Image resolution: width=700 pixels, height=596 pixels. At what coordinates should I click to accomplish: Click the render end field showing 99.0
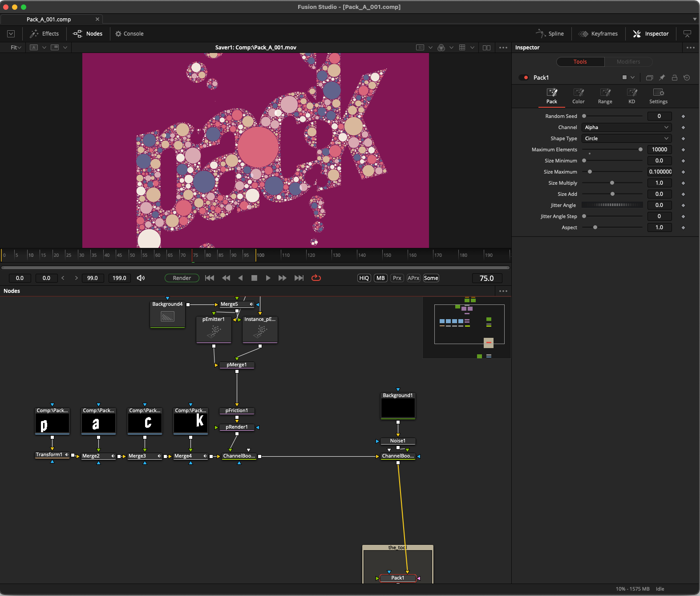coord(93,278)
